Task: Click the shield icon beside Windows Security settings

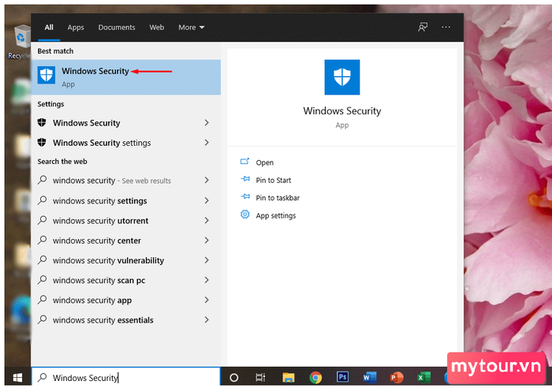Action: (x=42, y=142)
